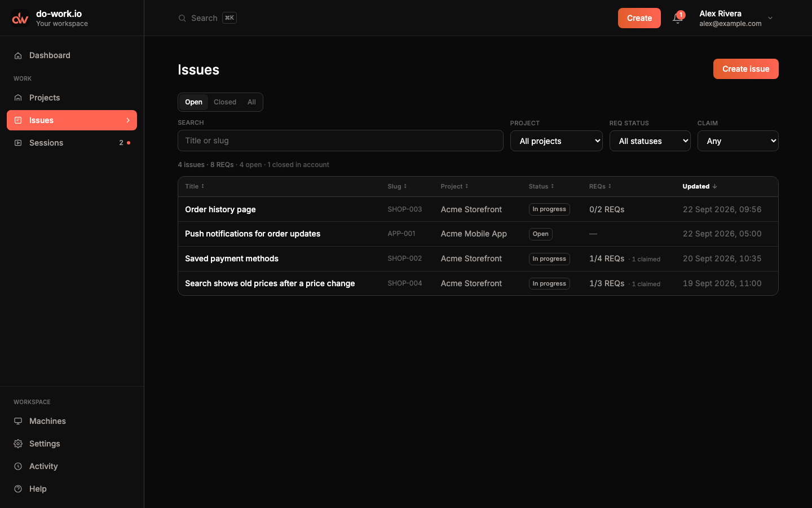This screenshot has width=812, height=508.
Task: Click the Create issue button
Action: 745,69
